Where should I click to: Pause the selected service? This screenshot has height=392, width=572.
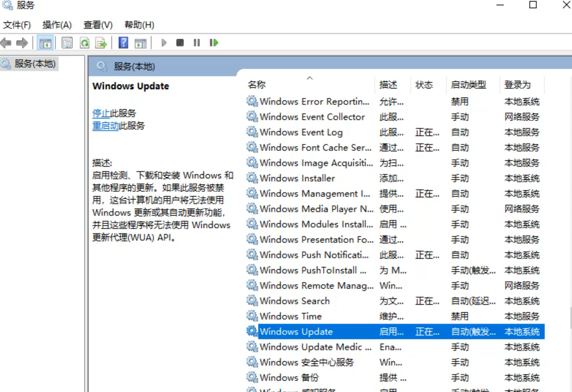196,42
